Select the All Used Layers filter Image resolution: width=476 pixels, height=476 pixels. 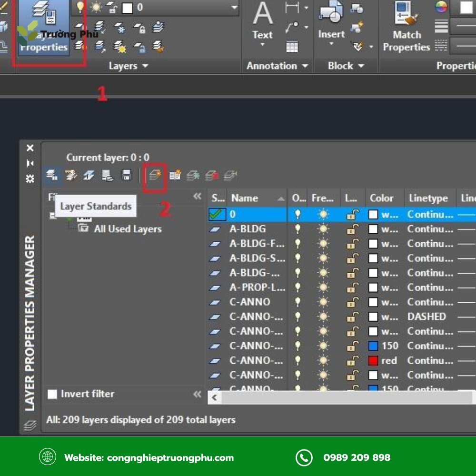[128, 229]
